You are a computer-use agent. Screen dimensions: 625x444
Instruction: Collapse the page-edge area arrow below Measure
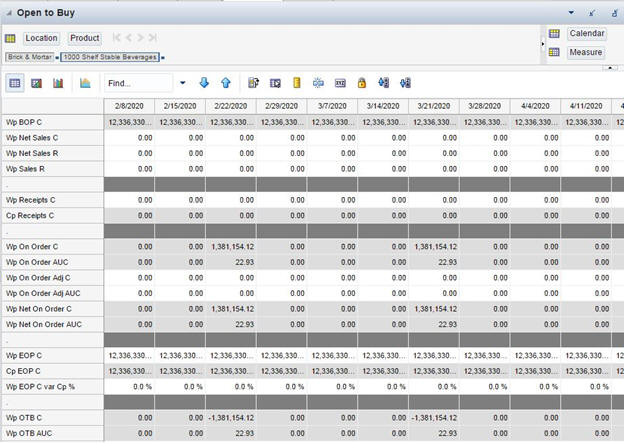[x=610, y=68]
